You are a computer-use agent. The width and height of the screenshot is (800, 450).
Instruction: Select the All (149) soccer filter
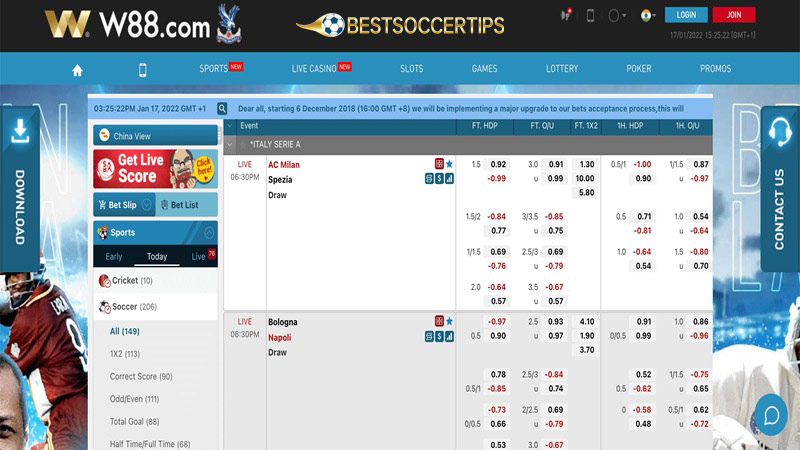click(124, 331)
